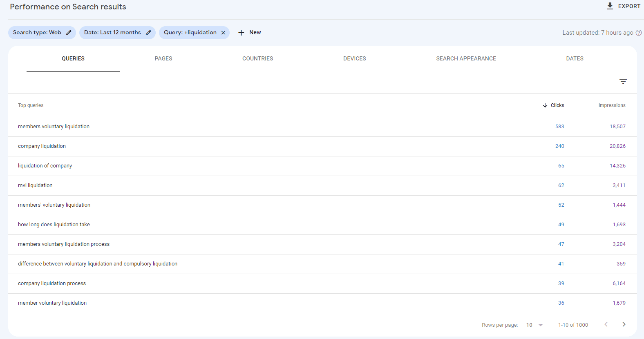
Task: Expand the Rows per page dropdown
Action: (534, 325)
